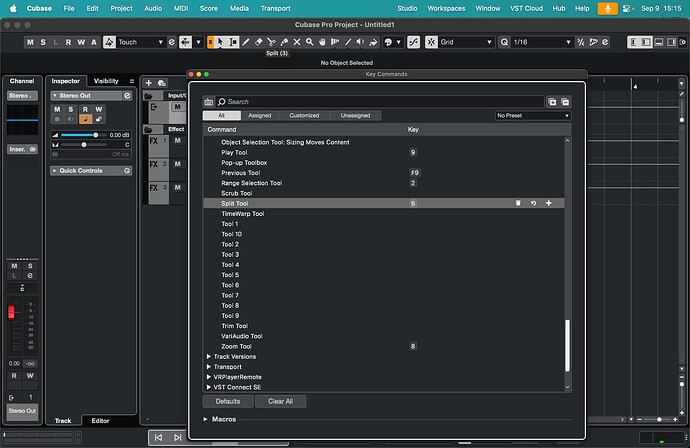Click the Stereo Out volume slider handle

pos(95,135)
